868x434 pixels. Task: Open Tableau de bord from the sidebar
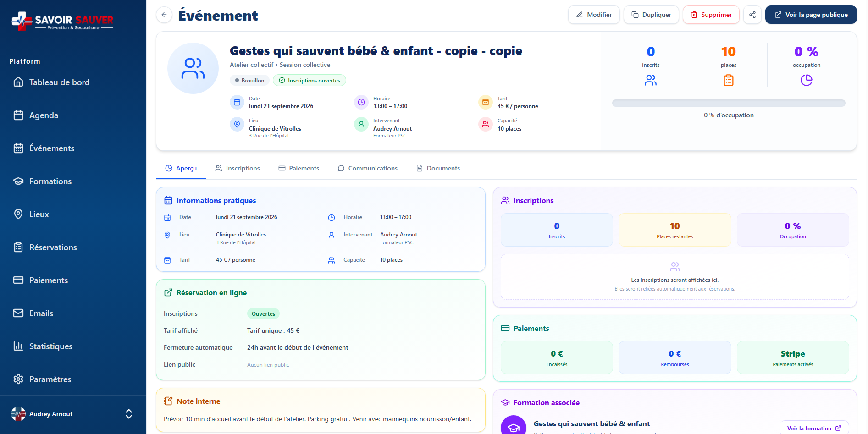coord(59,82)
